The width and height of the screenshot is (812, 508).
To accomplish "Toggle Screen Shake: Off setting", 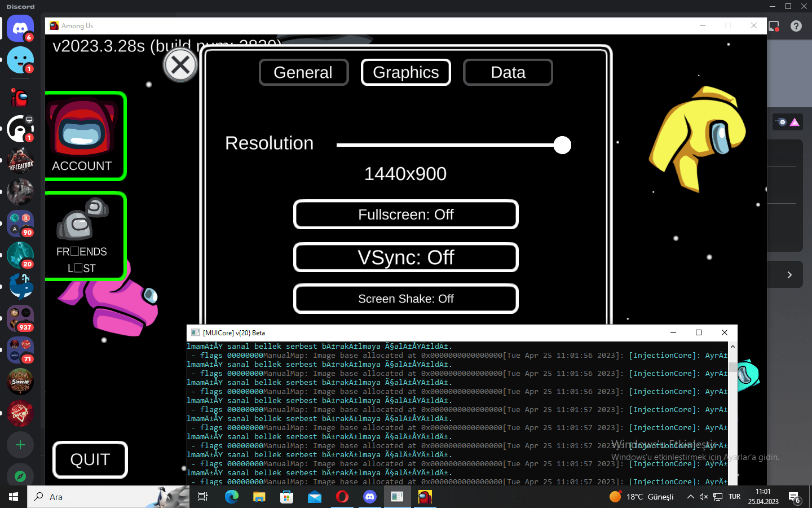I will [x=406, y=299].
